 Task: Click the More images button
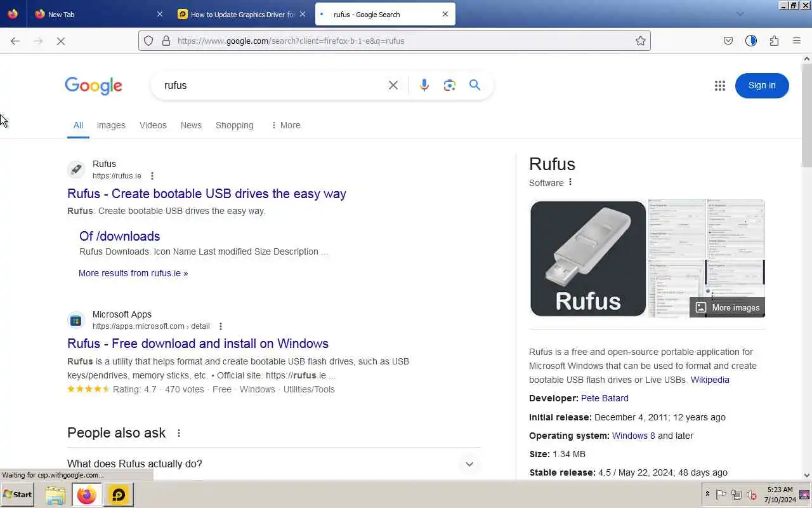[x=728, y=307]
